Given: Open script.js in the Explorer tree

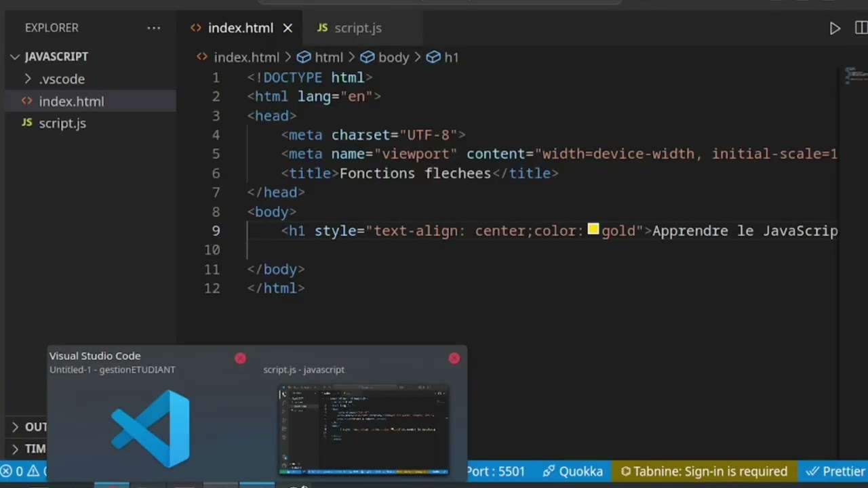Looking at the screenshot, I should click(62, 123).
